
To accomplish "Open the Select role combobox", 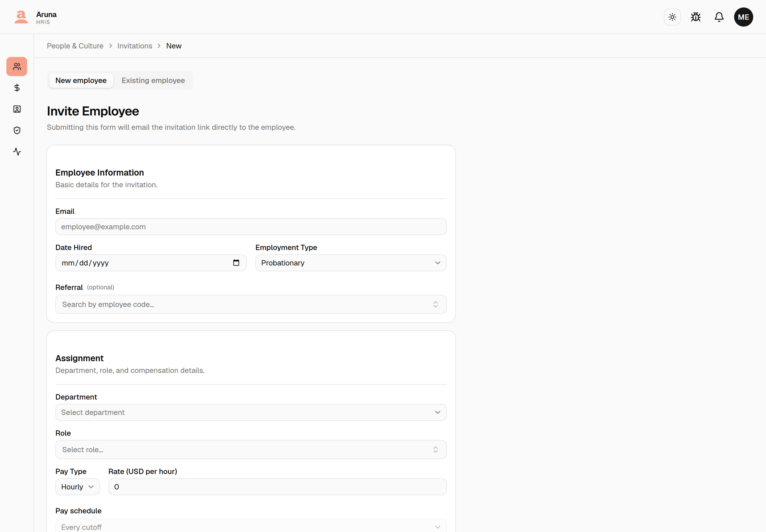I will point(251,450).
